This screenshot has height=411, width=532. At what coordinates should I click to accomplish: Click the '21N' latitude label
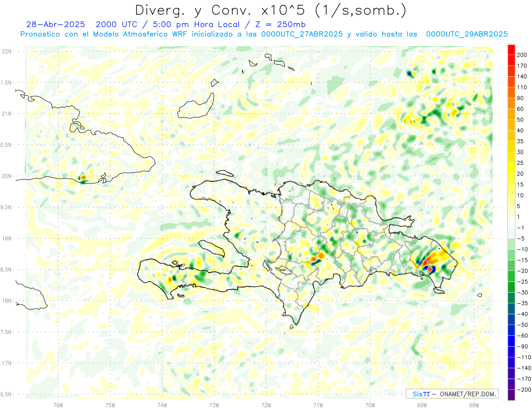pos(7,114)
